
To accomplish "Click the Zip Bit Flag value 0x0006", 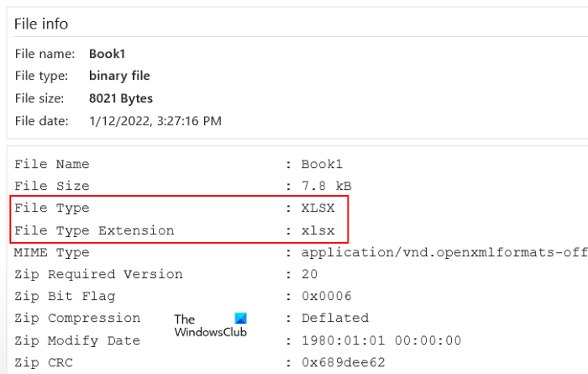I will [x=326, y=296].
